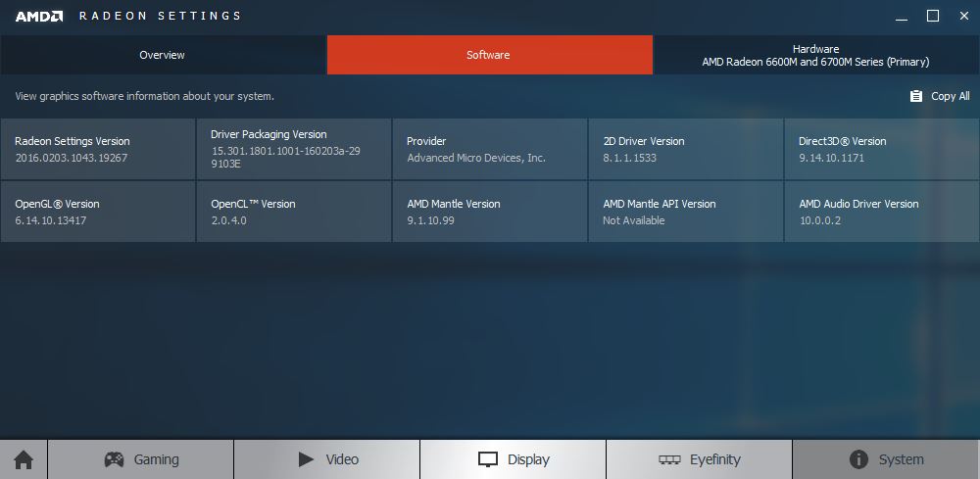The width and height of the screenshot is (980, 479).
Task: Open the Gaming section label
Action: (x=156, y=459)
